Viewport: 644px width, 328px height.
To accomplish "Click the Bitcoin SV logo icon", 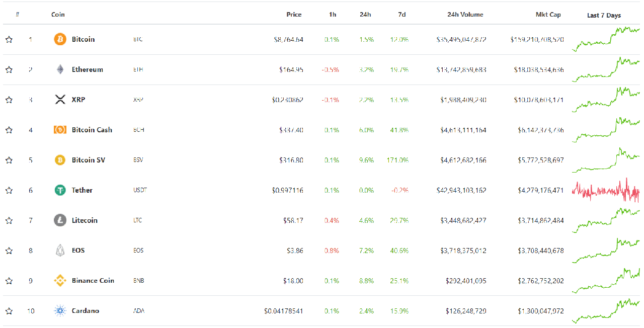I will pos(60,160).
